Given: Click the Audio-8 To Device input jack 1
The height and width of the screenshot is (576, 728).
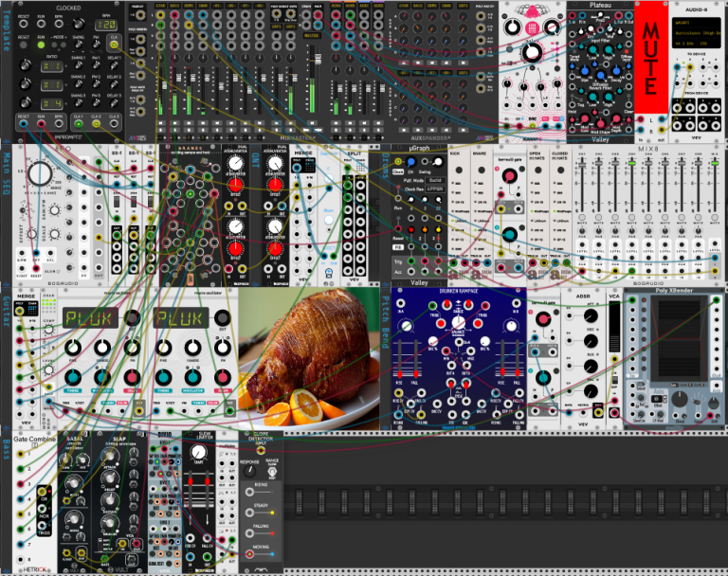Looking at the screenshot, I should tap(677, 67).
